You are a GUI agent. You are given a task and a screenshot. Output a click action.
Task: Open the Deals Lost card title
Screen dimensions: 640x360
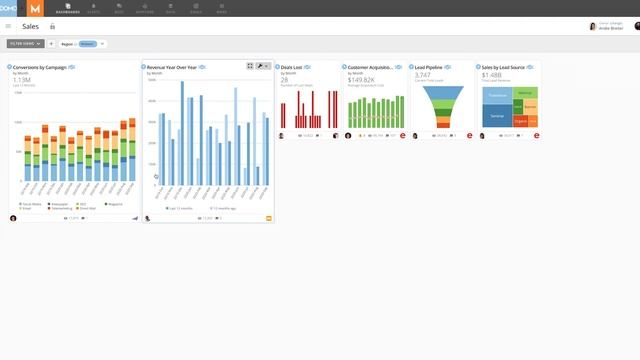click(x=291, y=67)
